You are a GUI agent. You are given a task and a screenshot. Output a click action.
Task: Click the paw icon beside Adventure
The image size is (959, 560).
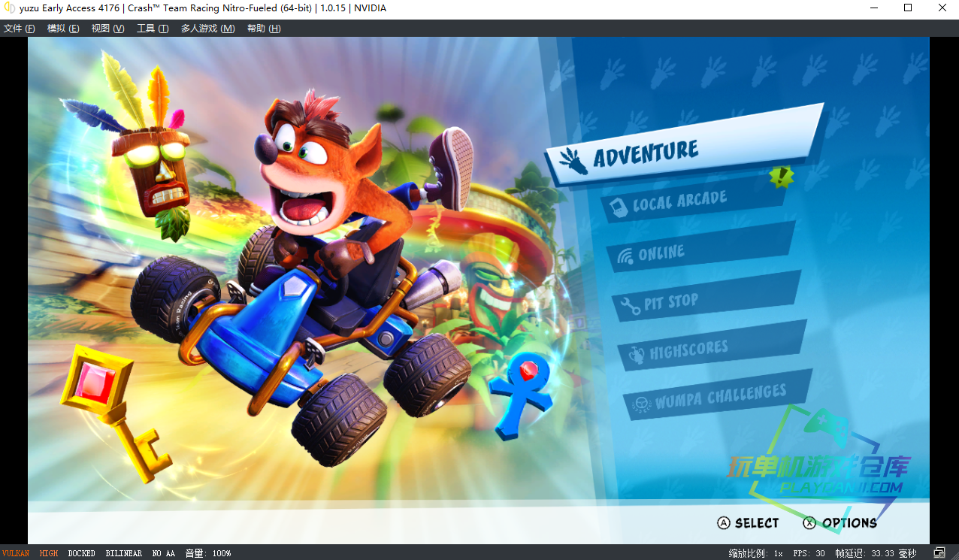click(x=573, y=160)
